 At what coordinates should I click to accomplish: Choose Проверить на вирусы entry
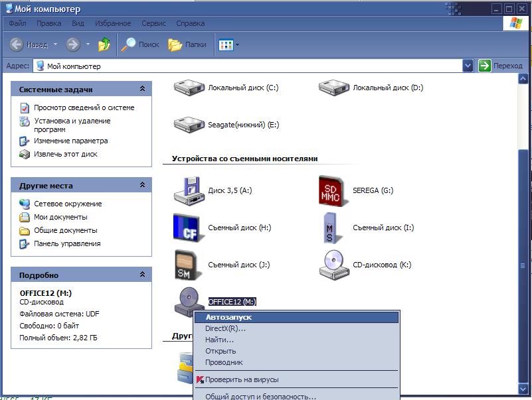pyautogui.click(x=297, y=379)
